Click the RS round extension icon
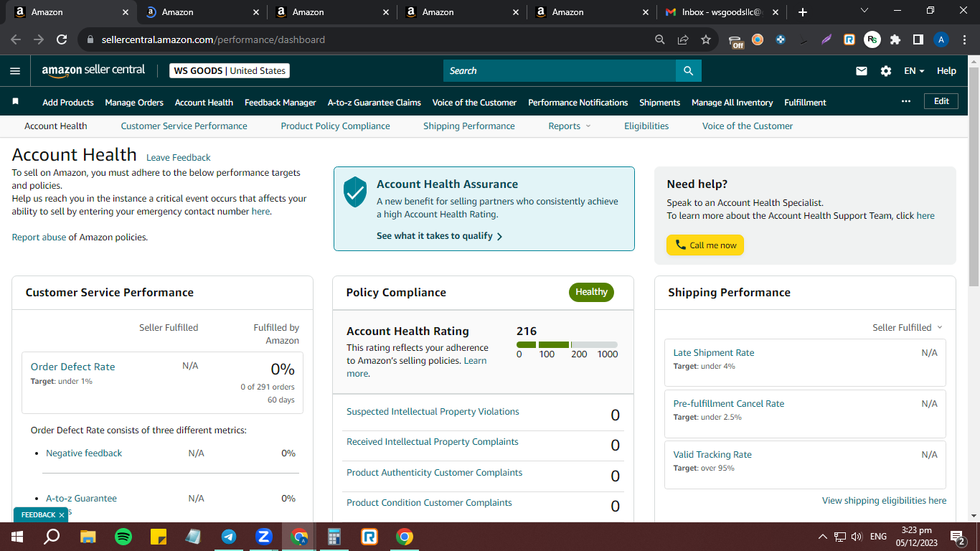The height and width of the screenshot is (551, 980). 872,39
